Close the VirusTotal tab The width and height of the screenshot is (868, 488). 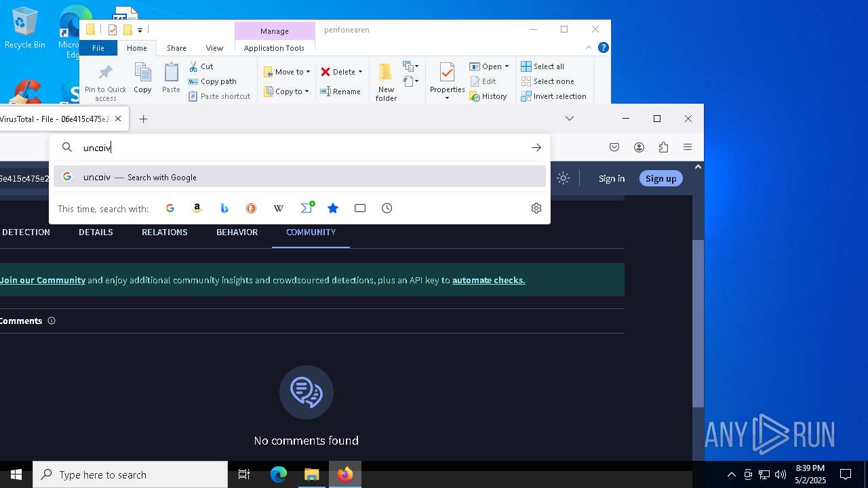coord(118,119)
